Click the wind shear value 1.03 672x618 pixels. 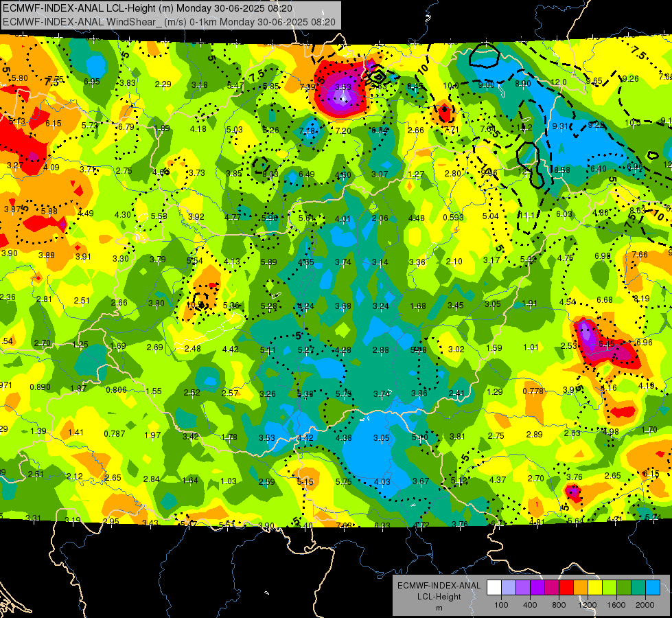(x=229, y=481)
